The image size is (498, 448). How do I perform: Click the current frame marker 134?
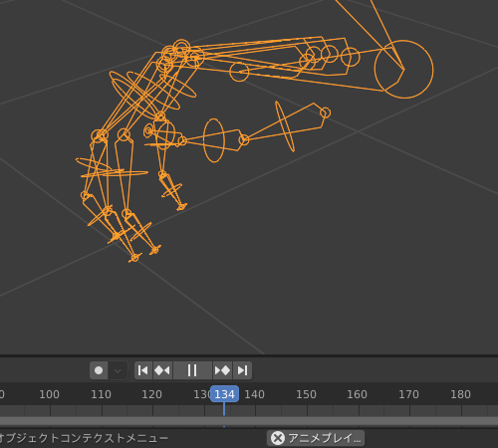[x=224, y=394]
